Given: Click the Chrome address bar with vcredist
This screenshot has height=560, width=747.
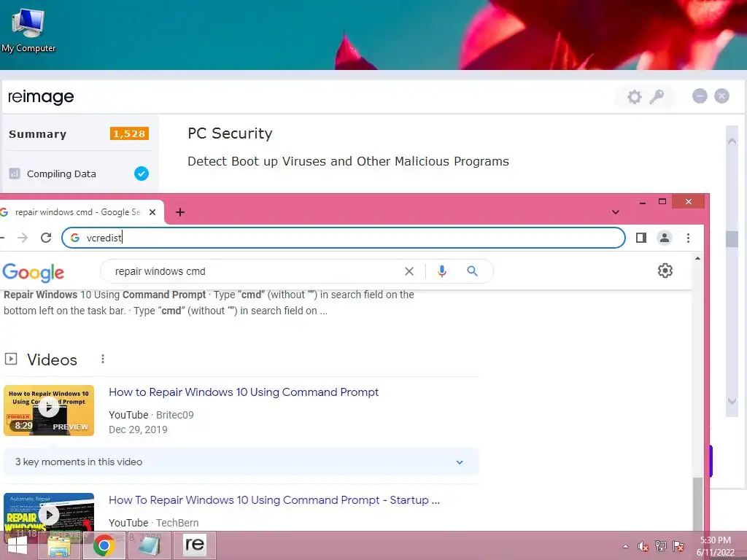Looking at the screenshot, I should coord(343,238).
